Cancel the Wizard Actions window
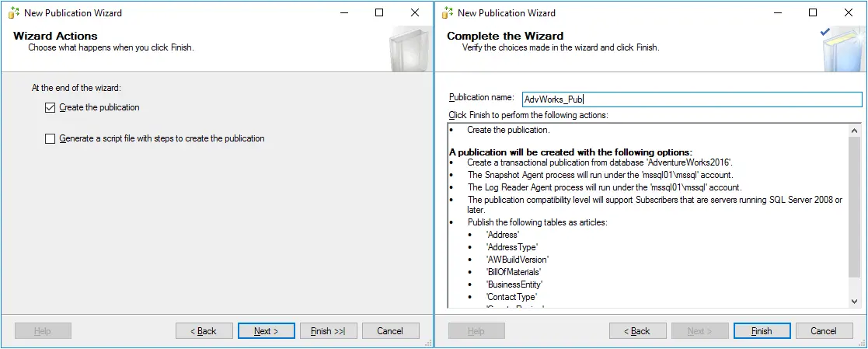868x349 pixels. pyautogui.click(x=390, y=330)
